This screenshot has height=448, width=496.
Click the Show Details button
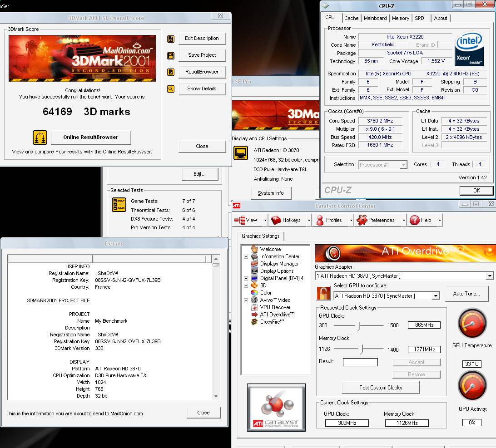(202, 89)
